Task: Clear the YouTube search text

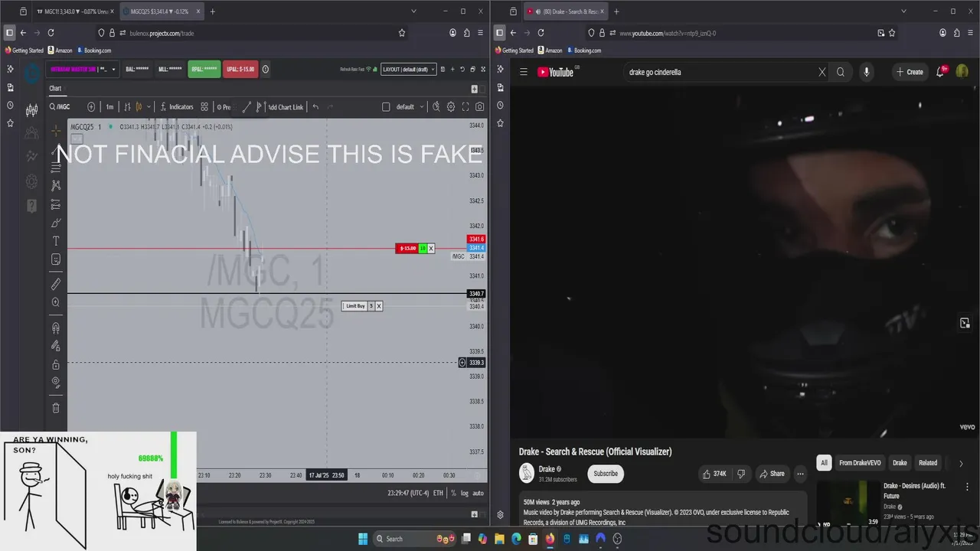Action: point(822,72)
